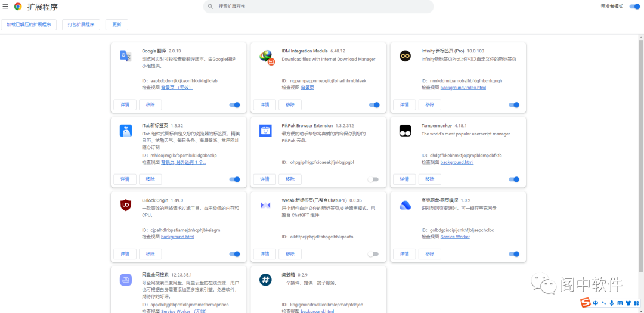
Task: Click 移除 for IDM Integration Module
Action: [290, 105]
